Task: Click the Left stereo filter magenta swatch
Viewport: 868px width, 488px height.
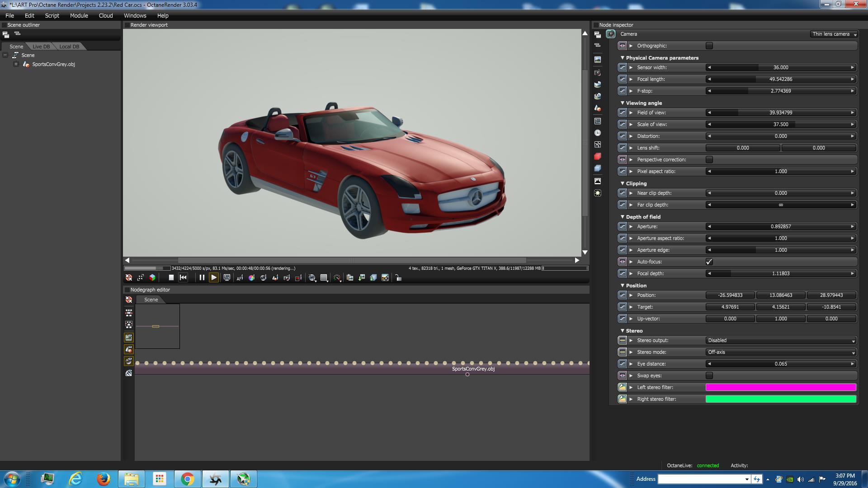Action: [x=781, y=387]
